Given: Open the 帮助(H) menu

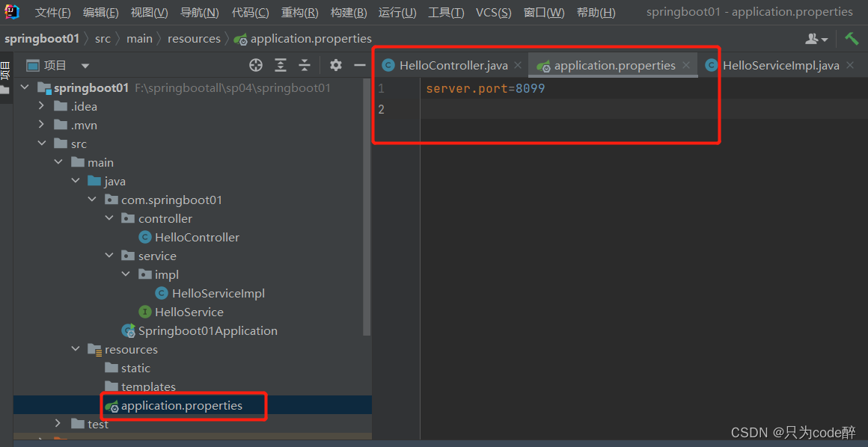Looking at the screenshot, I should [x=596, y=12].
